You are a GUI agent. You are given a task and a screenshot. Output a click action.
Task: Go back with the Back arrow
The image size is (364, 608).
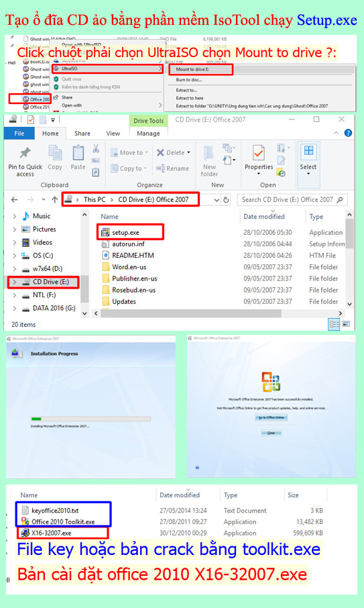coord(14,200)
